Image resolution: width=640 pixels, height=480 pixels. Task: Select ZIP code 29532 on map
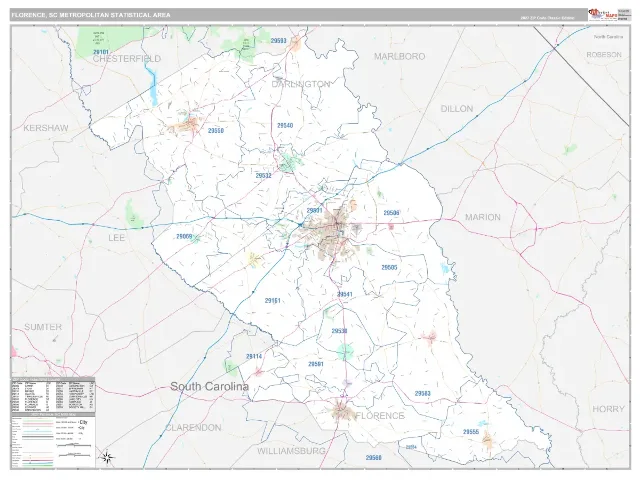[x=263, y=176]
